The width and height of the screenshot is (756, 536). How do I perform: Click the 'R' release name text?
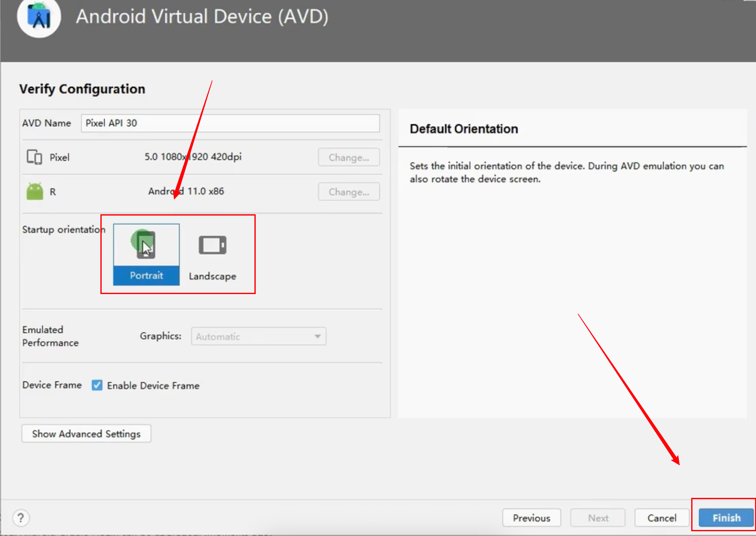(x=53, y=192)
